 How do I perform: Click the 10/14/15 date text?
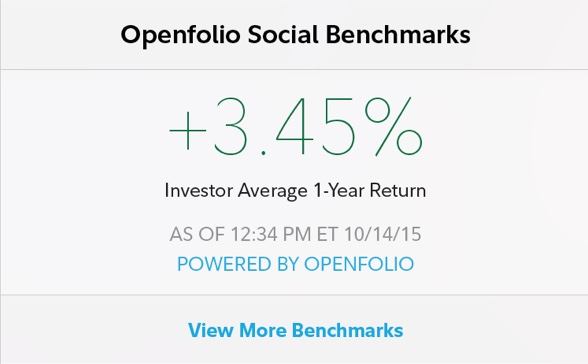coord(382,234)
